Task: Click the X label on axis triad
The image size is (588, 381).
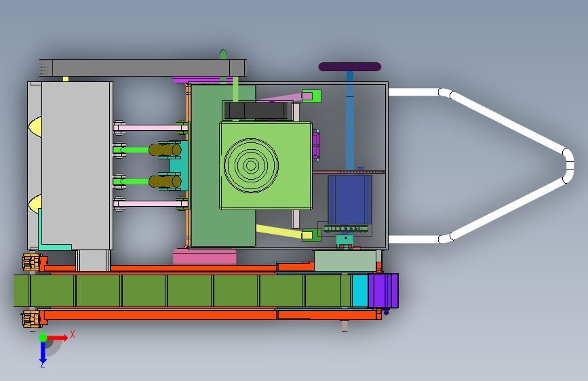Action: (x=73, y=334)
